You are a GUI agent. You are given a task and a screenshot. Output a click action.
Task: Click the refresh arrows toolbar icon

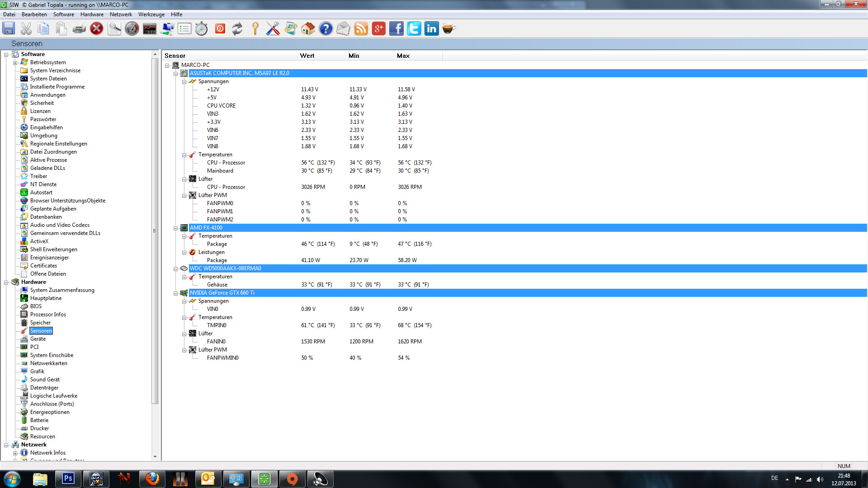click(x=237, y=29)
